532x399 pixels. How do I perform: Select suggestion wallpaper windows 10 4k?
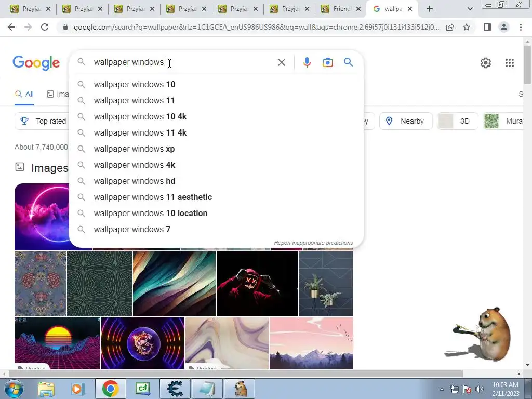tap(216, 117)
